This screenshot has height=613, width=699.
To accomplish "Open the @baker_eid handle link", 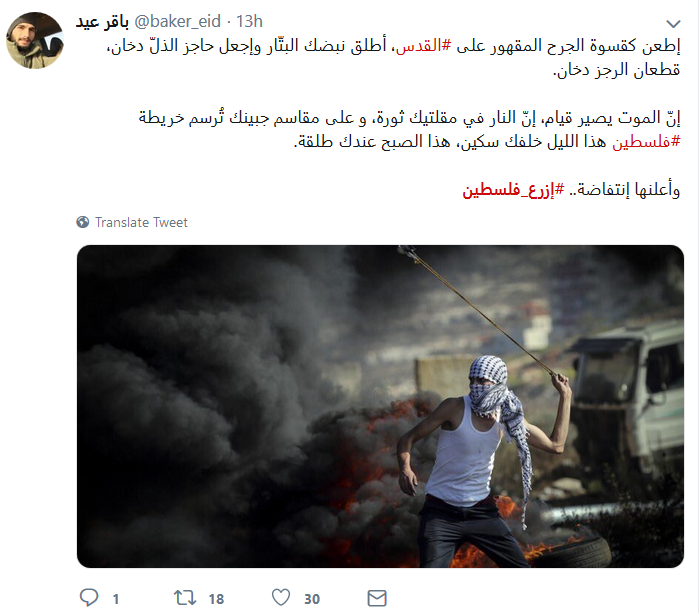I will tap(177, 21).
